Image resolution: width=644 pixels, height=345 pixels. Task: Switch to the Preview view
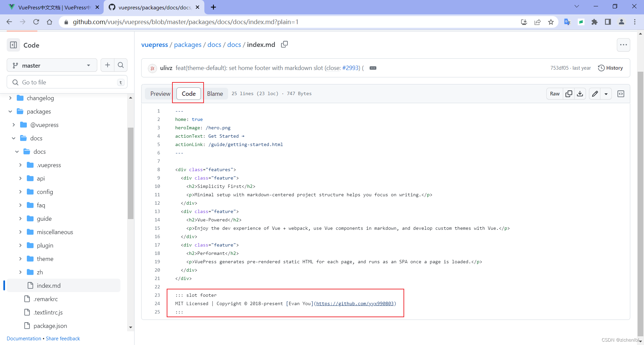[x=160, y=94]
